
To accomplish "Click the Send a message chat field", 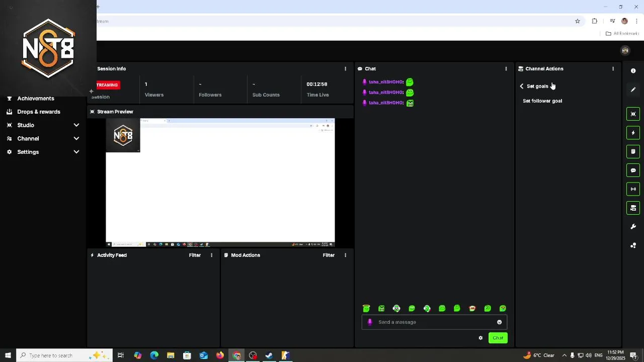I will (435, 322).
